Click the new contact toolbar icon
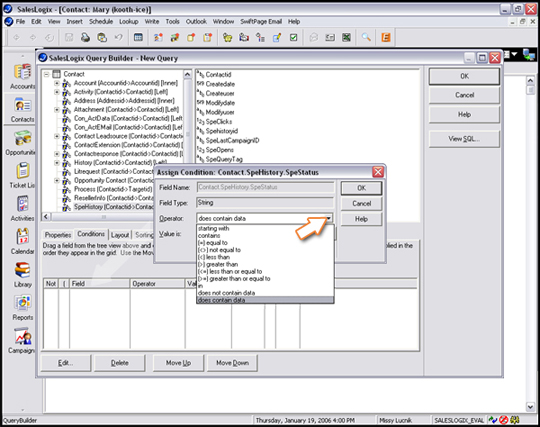Screen dimensions: 540x427 pyautogui.click(x=158, y=37)
